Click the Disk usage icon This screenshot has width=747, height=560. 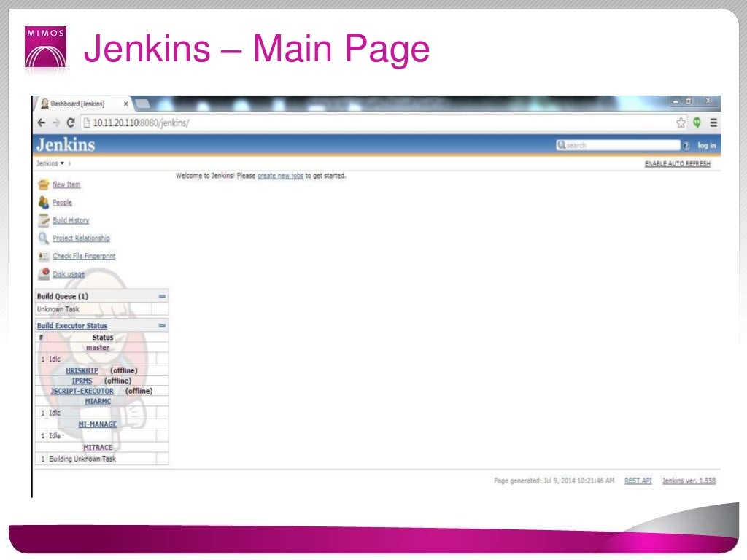(x=43, y=274)
